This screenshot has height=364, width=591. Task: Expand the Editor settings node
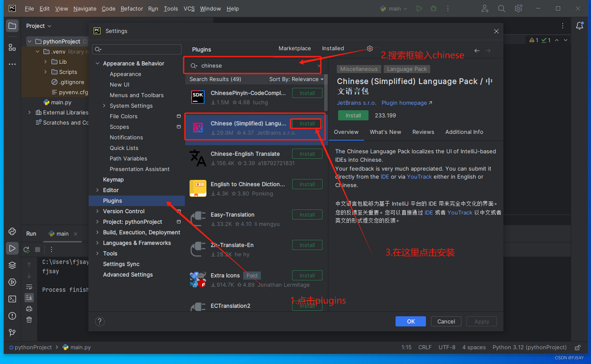(x=98, y=190)
